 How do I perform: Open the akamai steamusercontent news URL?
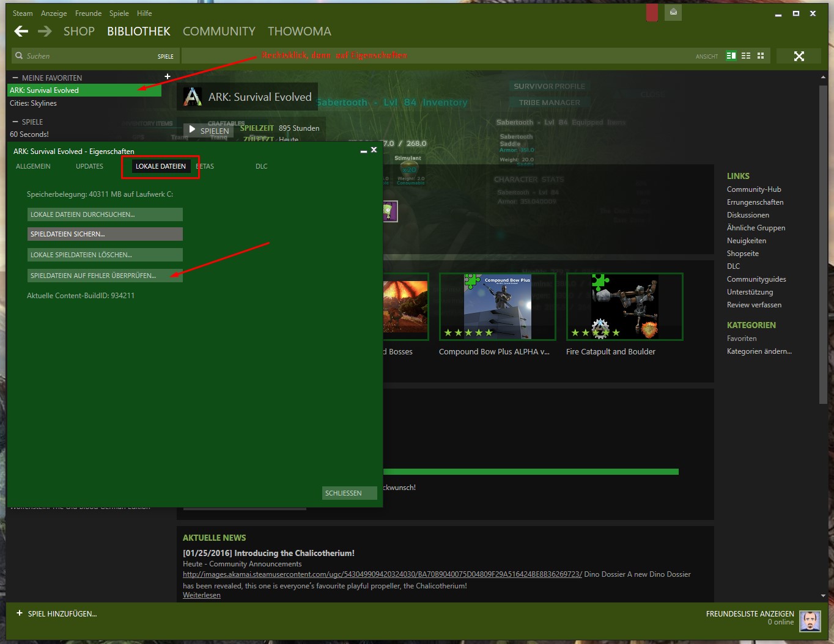coord(382,574)
